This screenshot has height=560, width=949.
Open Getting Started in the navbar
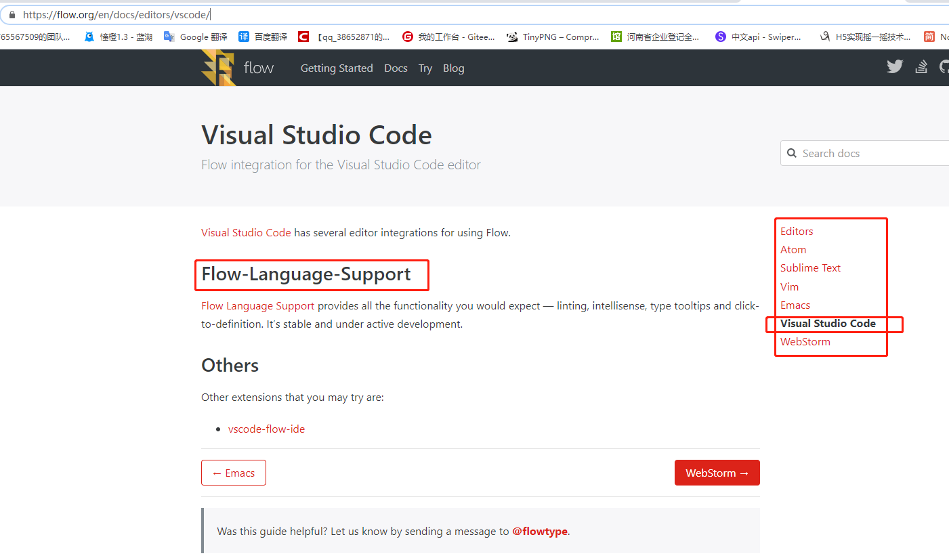(x=337, y=68)
